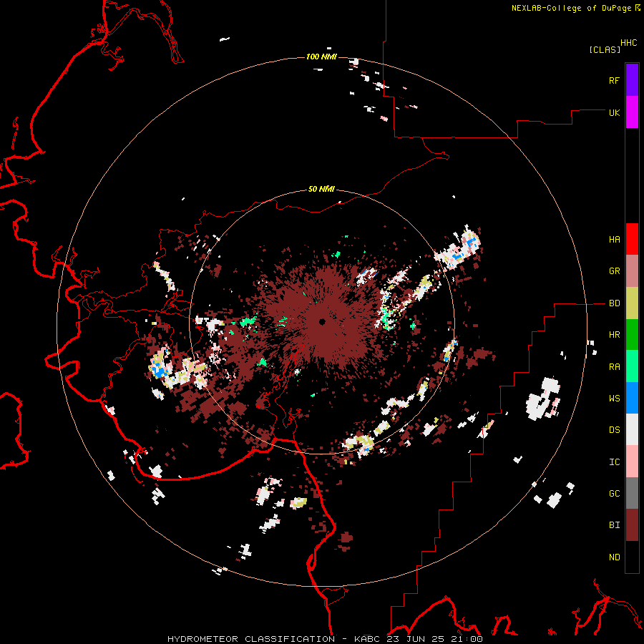Select the brown BI legend color swatch
The height and width of the screenshot is (644, 644).
pyautogui.click(x=632, y=525)
